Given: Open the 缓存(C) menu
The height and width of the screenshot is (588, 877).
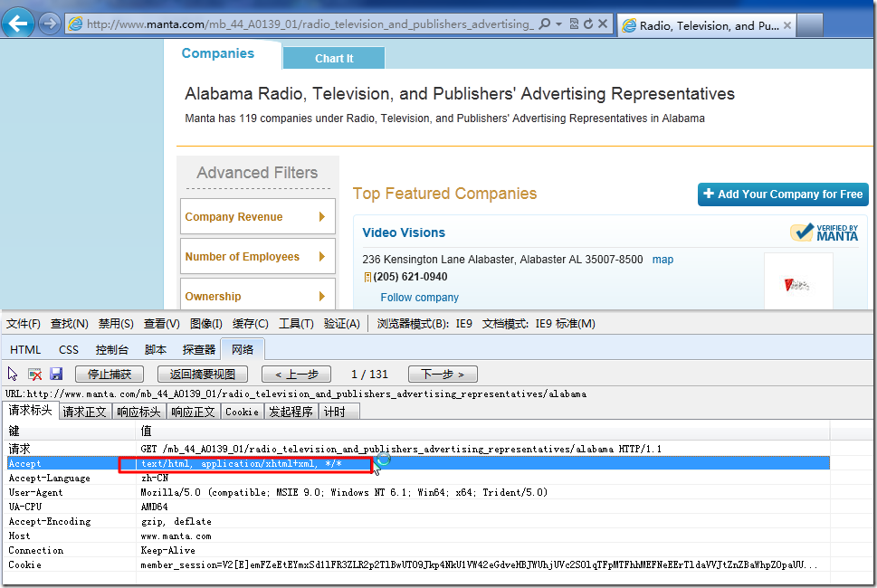Looking at the screenshot, I should [250, 324].
